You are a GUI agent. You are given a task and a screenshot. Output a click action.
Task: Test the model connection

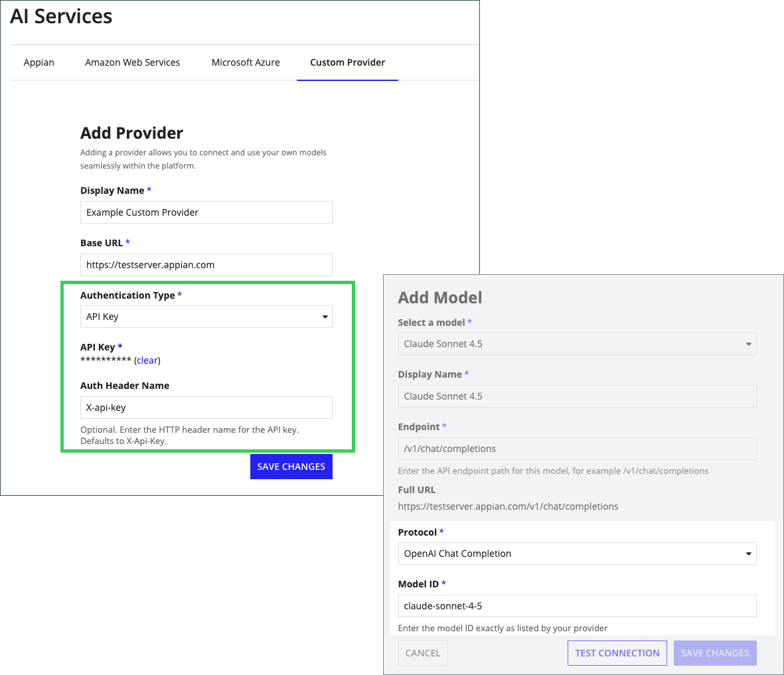tap(617, 653)
